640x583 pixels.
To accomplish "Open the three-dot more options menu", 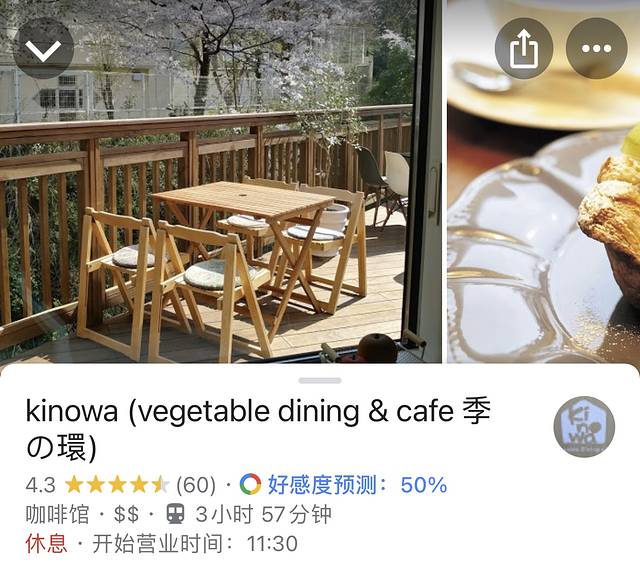I will pos(596,48).
